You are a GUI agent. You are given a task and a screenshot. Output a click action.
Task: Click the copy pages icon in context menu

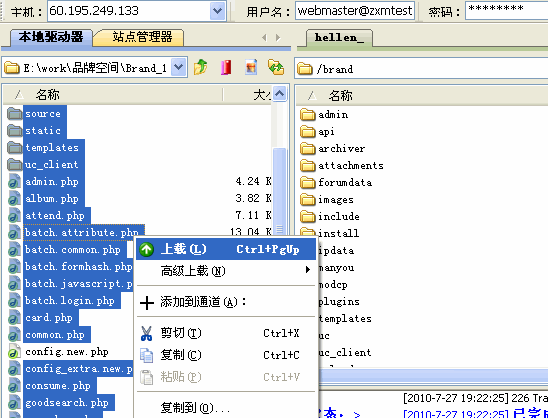(x=146, y=355)
